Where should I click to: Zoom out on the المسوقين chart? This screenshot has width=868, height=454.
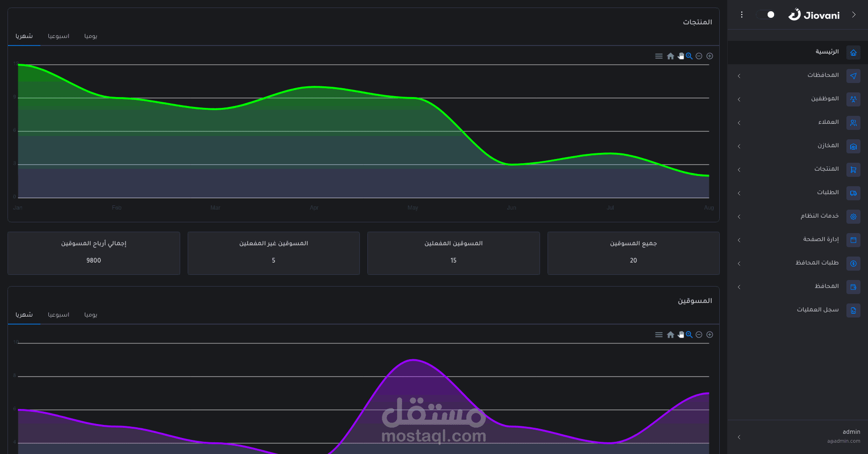[x=699, y=335]
